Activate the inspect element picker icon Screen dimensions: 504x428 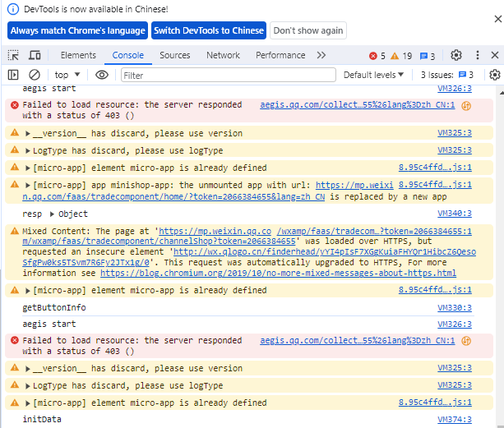[x=13, y=55]
